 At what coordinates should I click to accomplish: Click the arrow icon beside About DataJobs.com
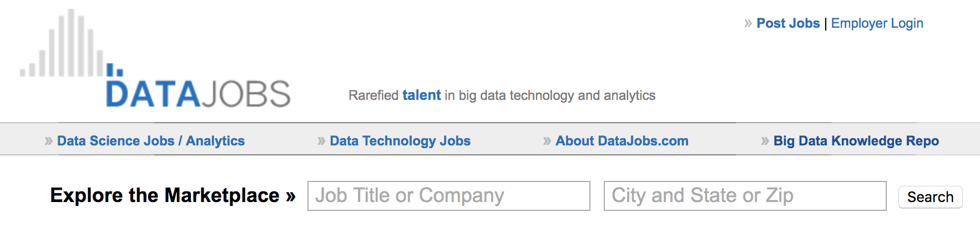point(547,141)
